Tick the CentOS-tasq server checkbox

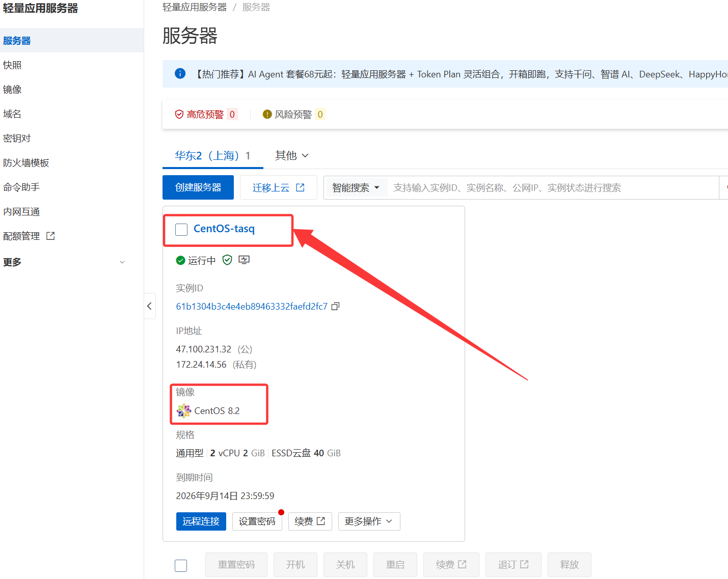pyautogui.click(x=181, y=230)
